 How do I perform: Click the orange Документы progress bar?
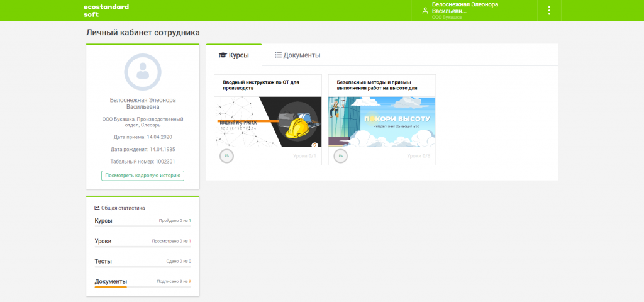coord(111,287)
